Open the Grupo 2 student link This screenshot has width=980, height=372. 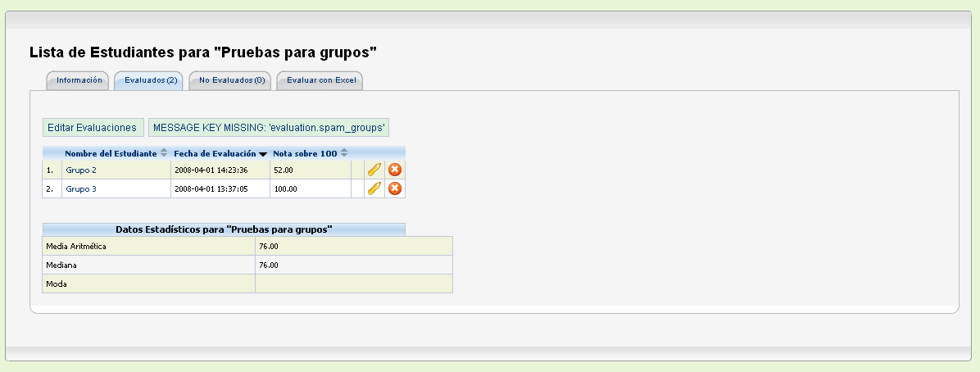(x=81, y=170)
